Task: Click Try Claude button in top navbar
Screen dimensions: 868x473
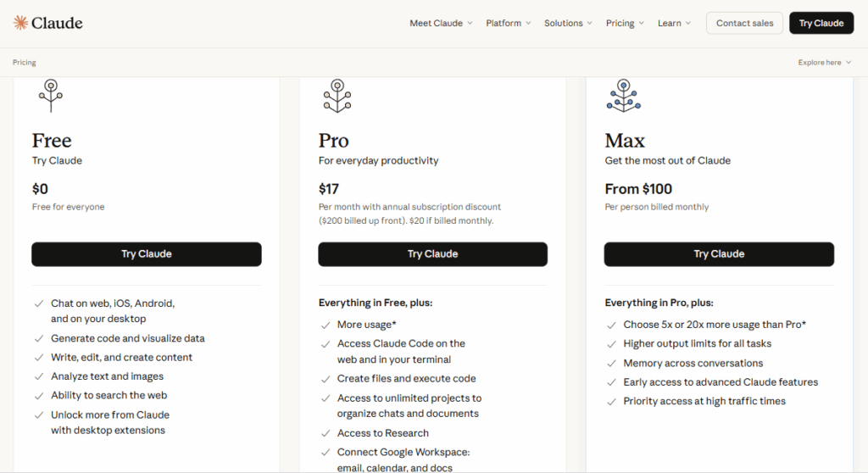Action: point(821,23)
